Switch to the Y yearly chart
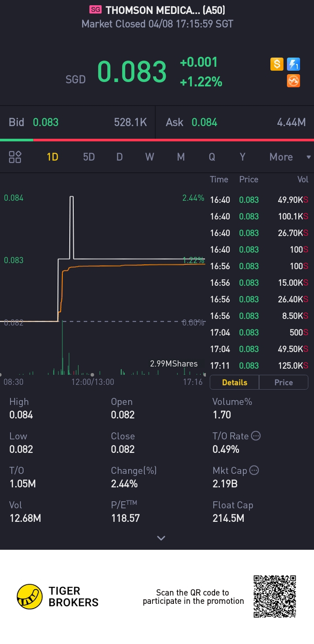The width and height of the screenshot is (314, 644). pos(242,157)
